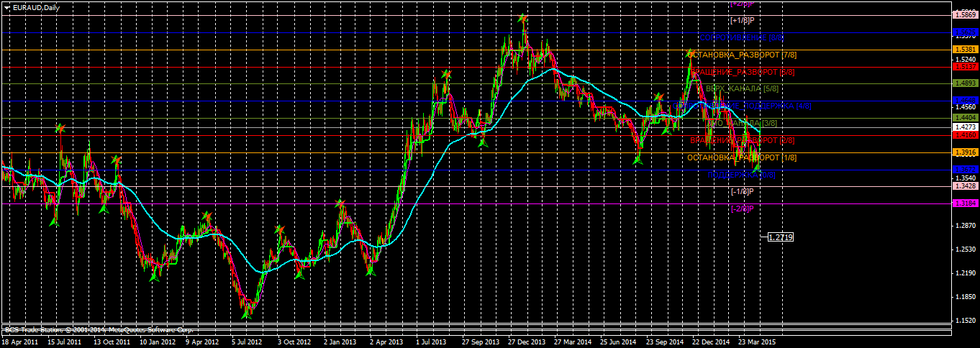Click the orange 1.5381 price tag

965,50
